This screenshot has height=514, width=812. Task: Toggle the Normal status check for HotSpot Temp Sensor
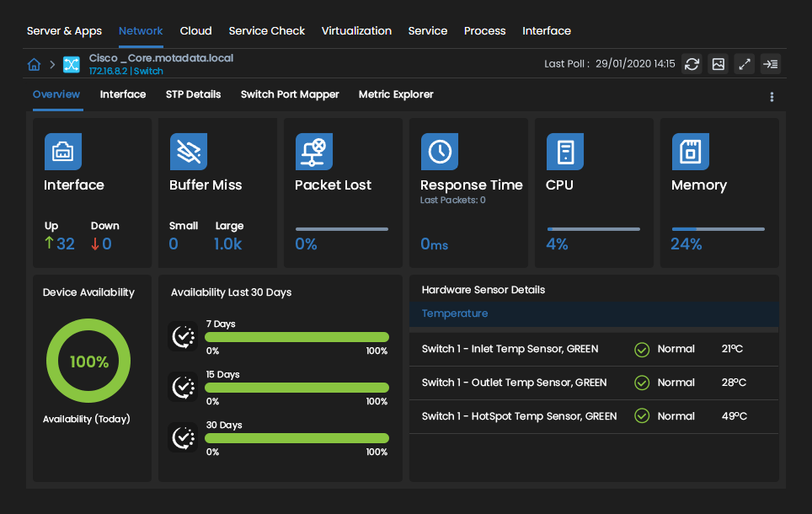click(x=642, y=415)
